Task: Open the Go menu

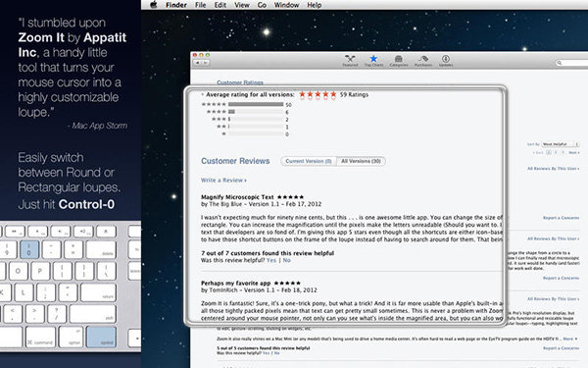Action: (x=262, y=5)
